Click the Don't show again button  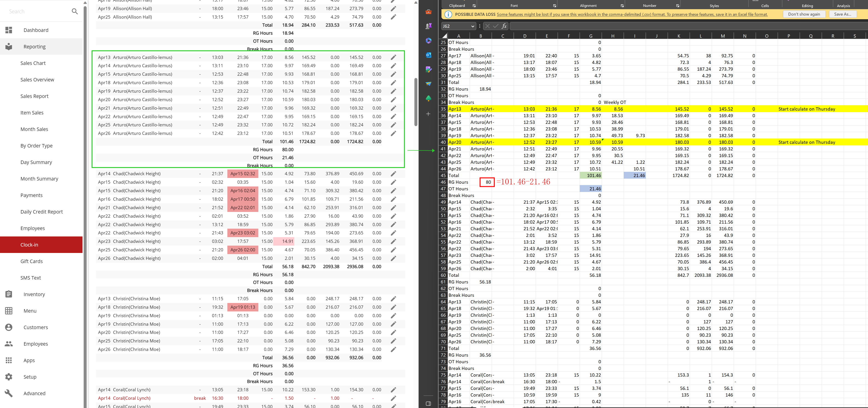[x=804, y=14]
